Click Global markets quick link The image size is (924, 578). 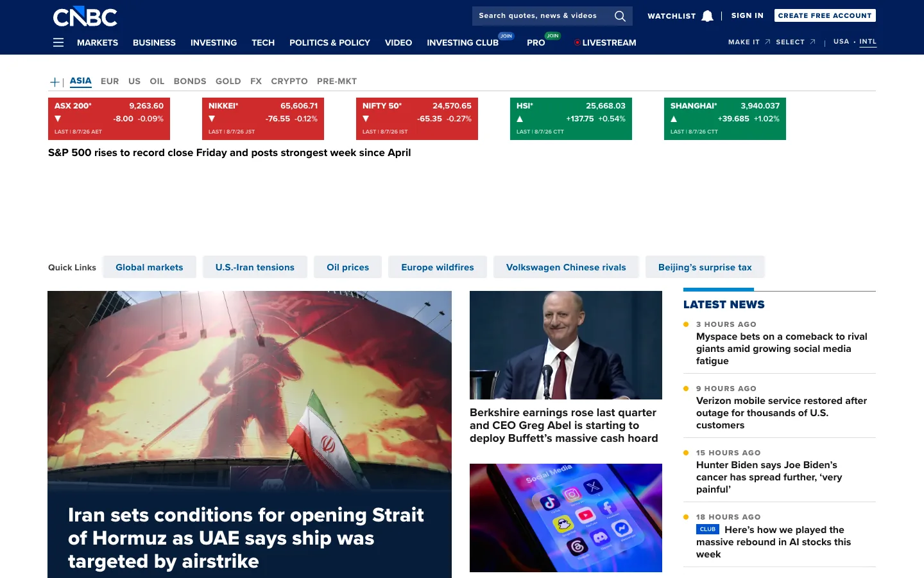tap(150, 267)
